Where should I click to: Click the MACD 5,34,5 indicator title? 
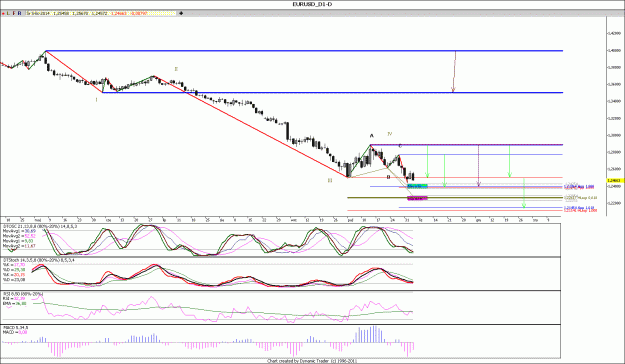click(15, 328)
